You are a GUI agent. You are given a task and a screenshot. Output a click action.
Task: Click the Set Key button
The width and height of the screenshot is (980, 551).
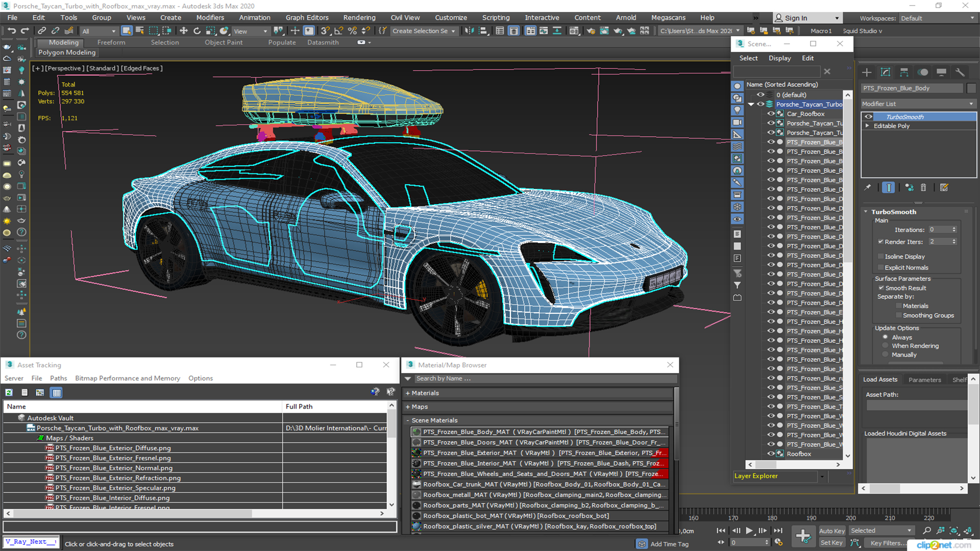tap(831, 543)
